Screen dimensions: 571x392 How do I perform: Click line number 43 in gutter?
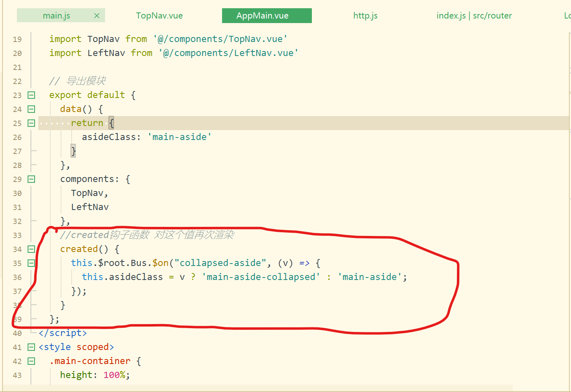[x=17, y=376]
